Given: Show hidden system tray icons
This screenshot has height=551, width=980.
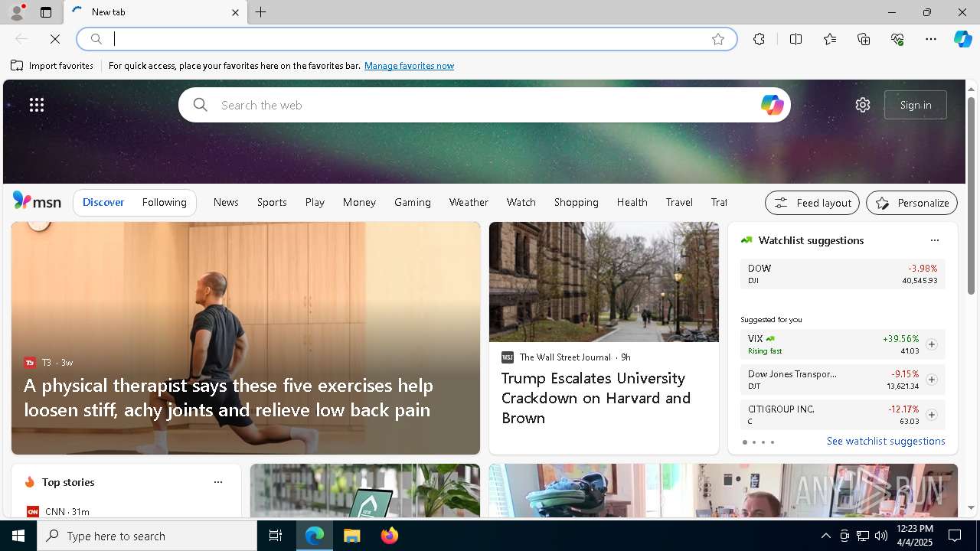Looking at the screenshot, I should click(x=825, y=536).
